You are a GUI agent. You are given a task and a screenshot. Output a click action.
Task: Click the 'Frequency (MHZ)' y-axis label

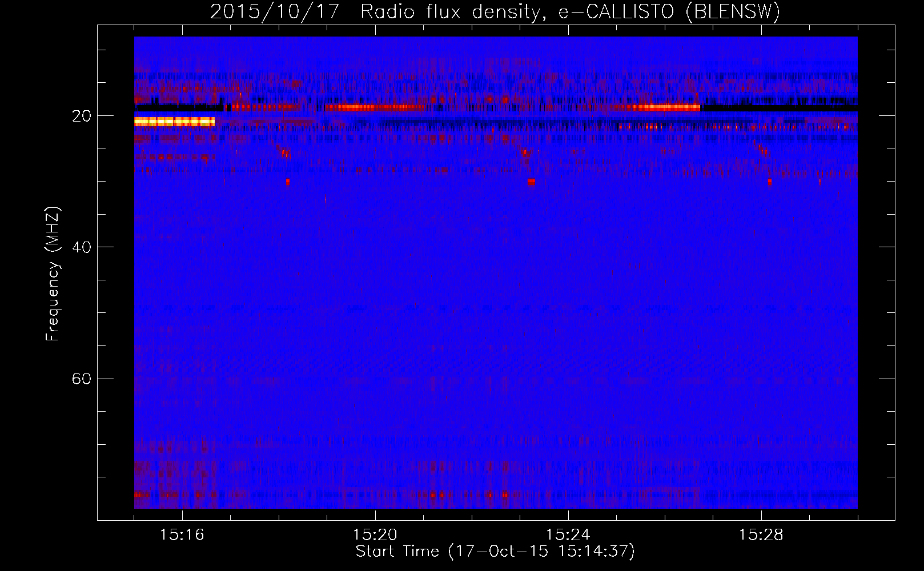53,274
